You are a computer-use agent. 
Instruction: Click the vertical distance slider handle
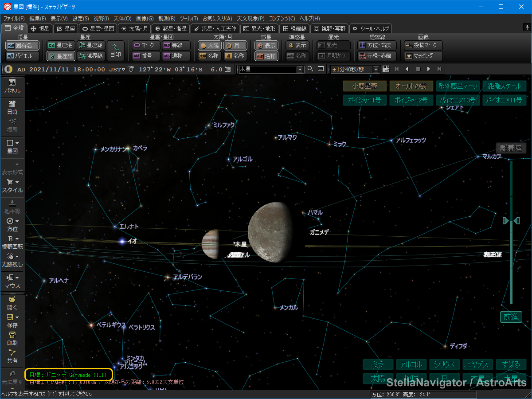click(511, 221)
